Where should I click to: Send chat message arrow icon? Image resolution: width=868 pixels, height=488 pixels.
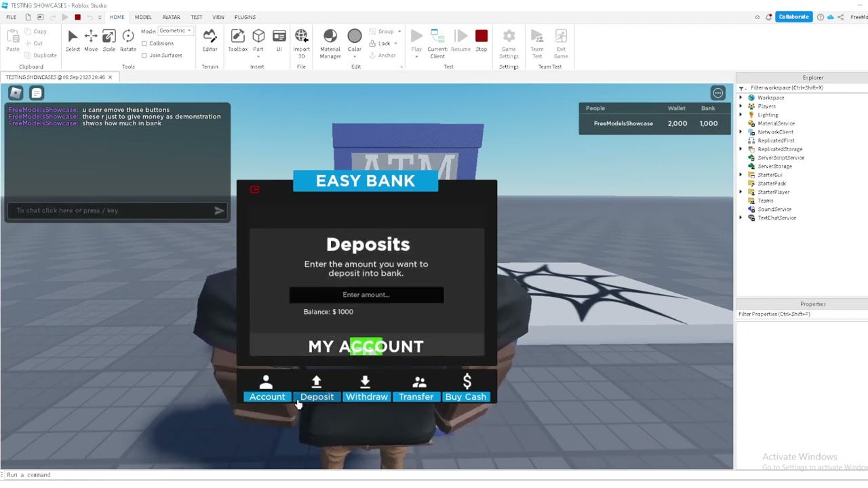pos(219,211)
